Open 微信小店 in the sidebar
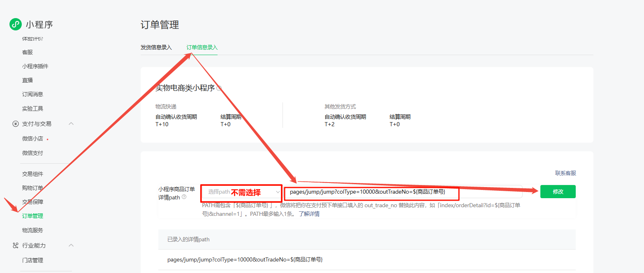This screenshot has height=273, width=644. pos(32,139)
